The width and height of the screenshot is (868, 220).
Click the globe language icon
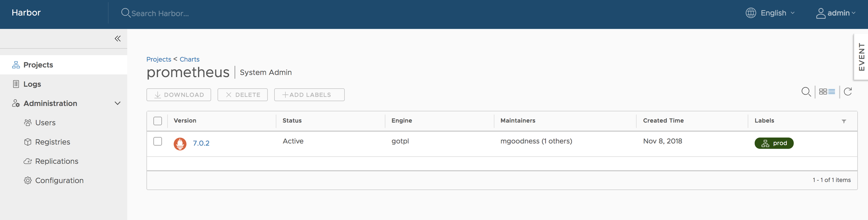click(750, 13)
